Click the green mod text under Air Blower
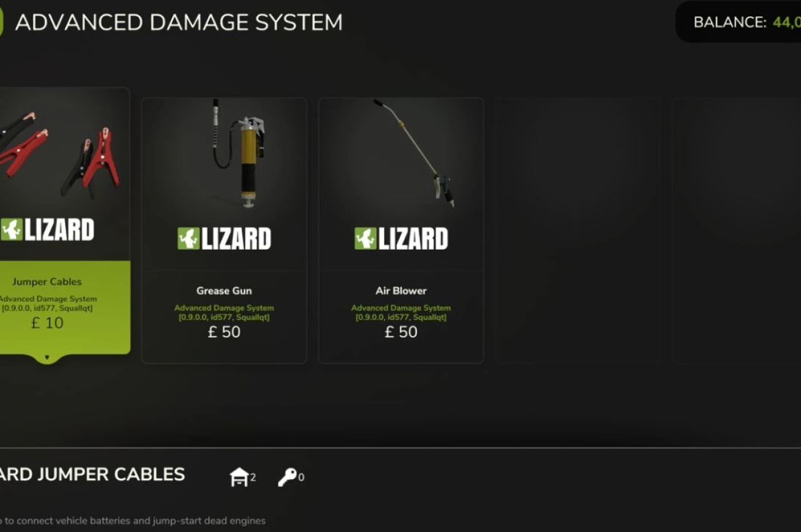 [x=401, y=312]
